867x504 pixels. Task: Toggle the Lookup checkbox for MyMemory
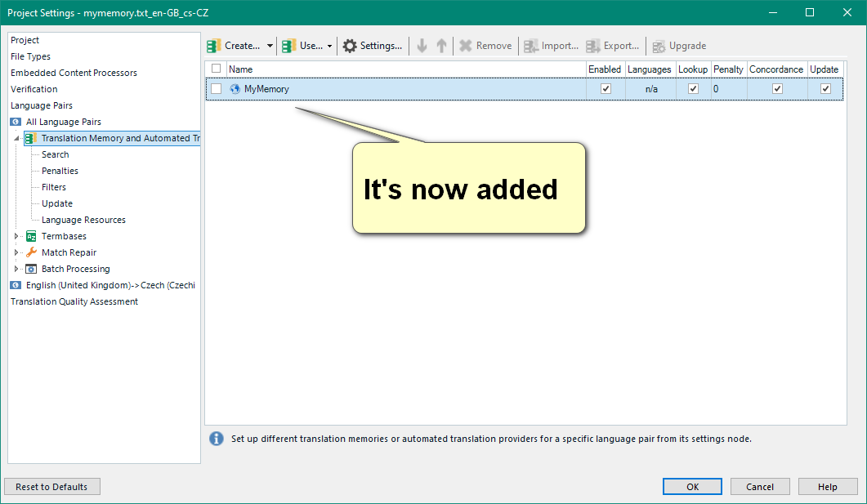coord(693,89)
